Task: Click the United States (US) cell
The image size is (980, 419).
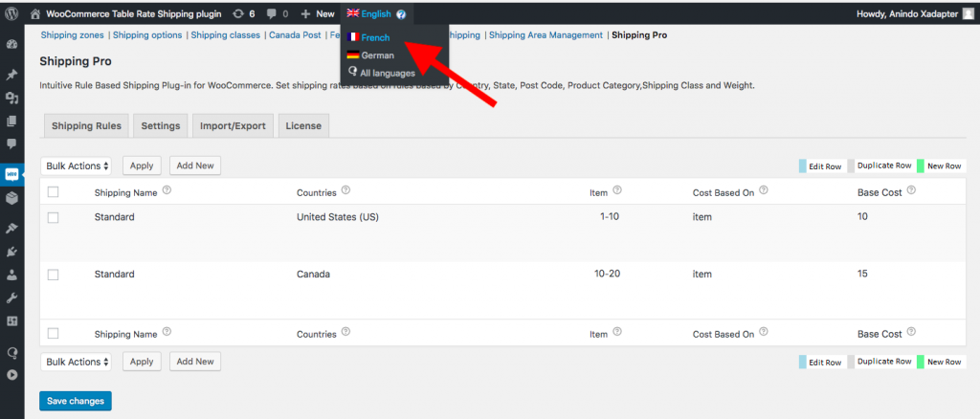Action: (338, 217)
